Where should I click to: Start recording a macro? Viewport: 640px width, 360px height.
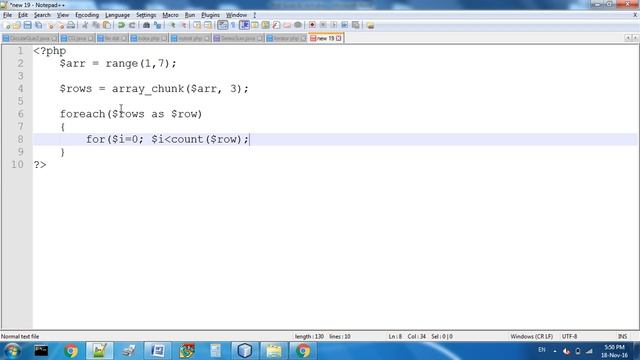pos(312,25)
